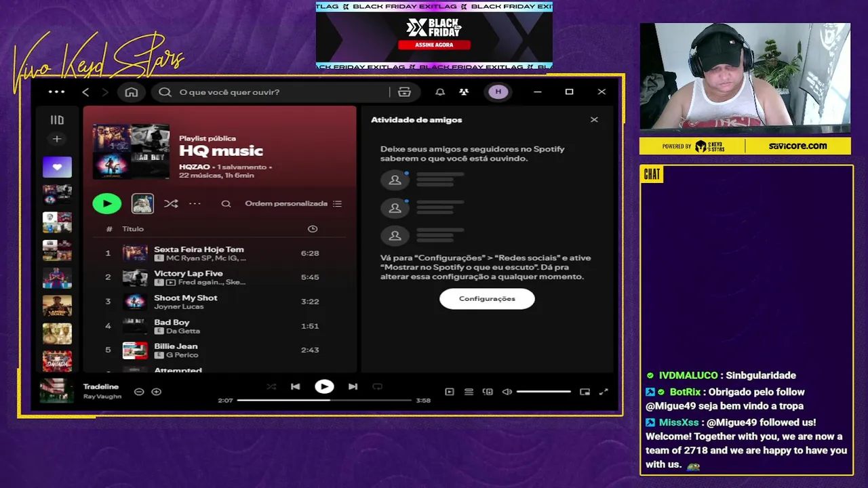Image resolution: width=868 pixels, height=488 pixels.
Task: Collapse the library sidebar icon
Action: point(57,120)
